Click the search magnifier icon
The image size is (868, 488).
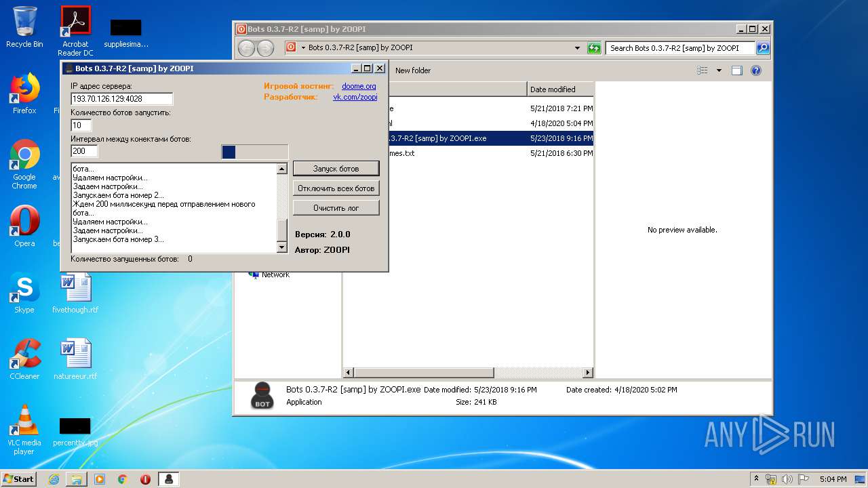click(x=763, y=48)
